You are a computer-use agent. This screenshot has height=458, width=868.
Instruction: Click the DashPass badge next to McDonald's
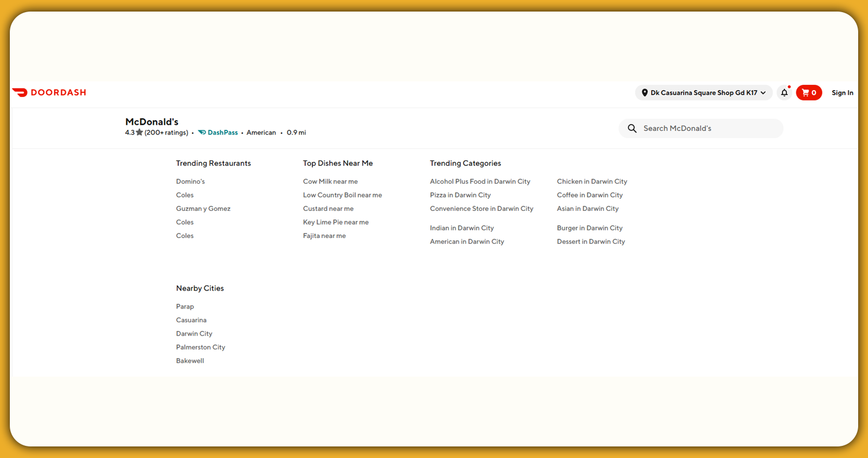[x=218, y=132]
